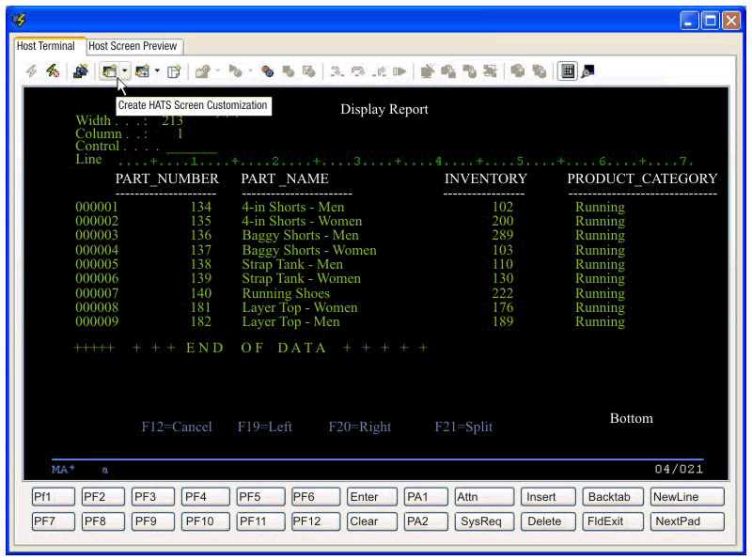Click the Record Macro red circle icon
Screen dimensions: 752x560
click(x=267, y=71)
